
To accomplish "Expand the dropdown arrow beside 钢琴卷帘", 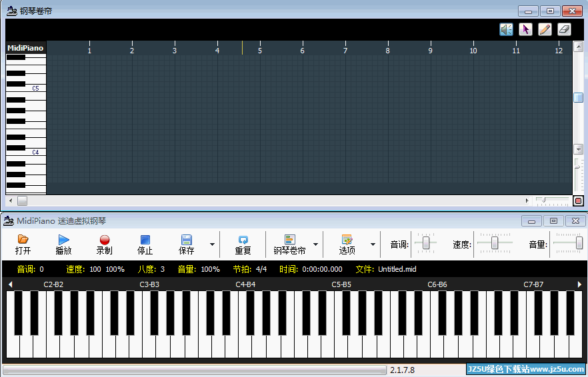I will pyautogui.click(x=315, y=244).
